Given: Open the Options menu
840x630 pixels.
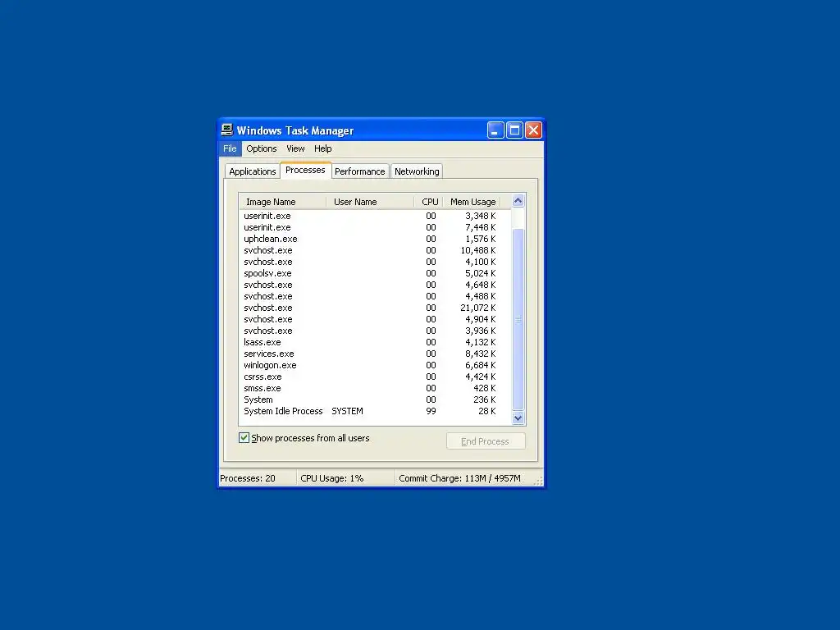Looking at the screenshot, I should pos(262,149).
